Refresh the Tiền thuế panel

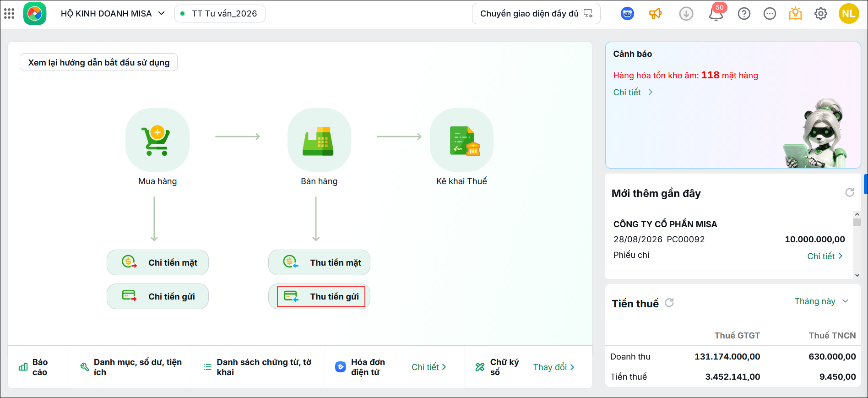point(669,303)
